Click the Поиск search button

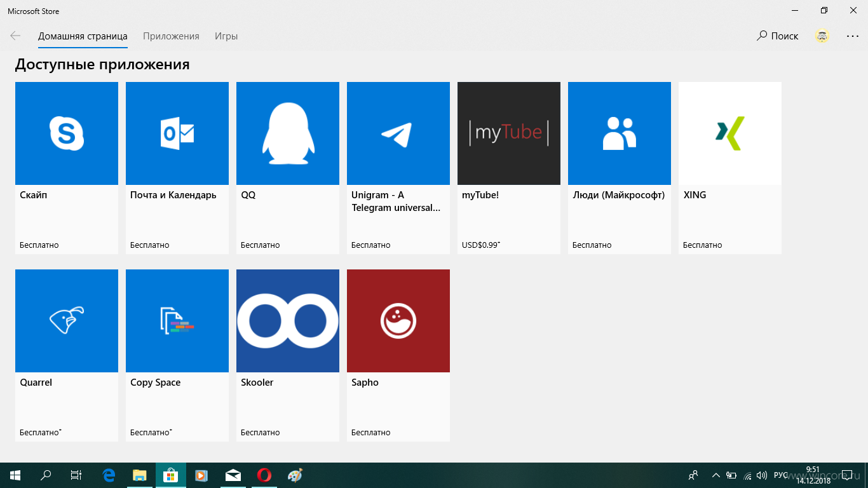tap(777, 36)
